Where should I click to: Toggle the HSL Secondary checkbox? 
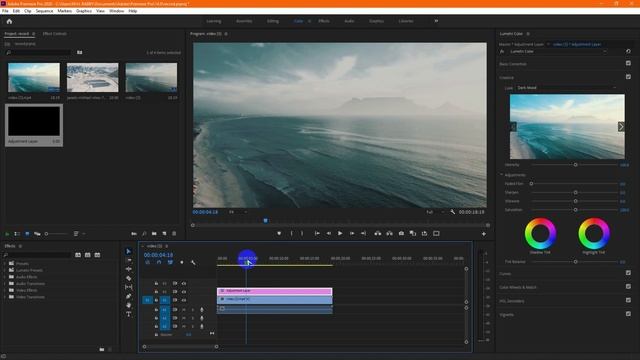628,300
